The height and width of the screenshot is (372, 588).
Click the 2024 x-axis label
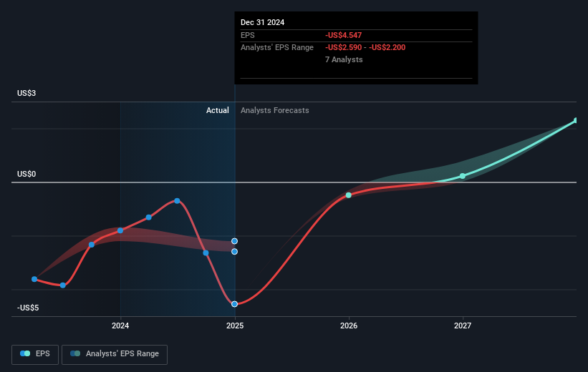[x=120, y=325]
